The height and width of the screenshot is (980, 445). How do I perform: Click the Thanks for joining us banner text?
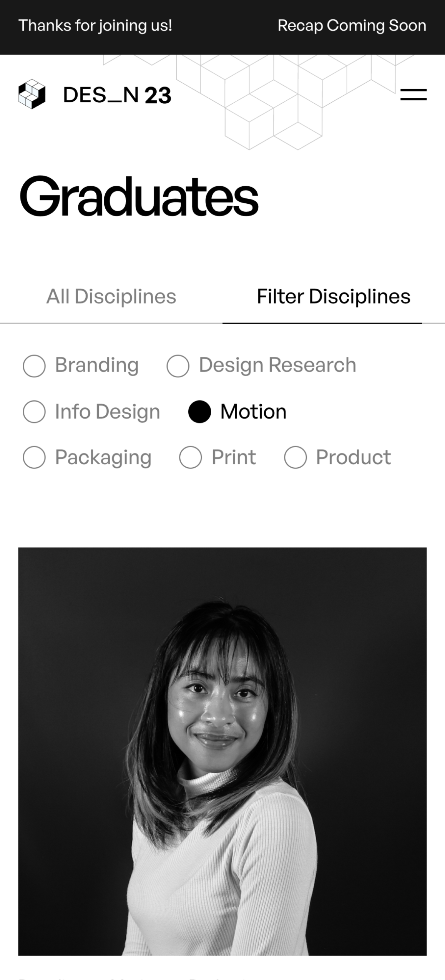(x=95, y=25)
